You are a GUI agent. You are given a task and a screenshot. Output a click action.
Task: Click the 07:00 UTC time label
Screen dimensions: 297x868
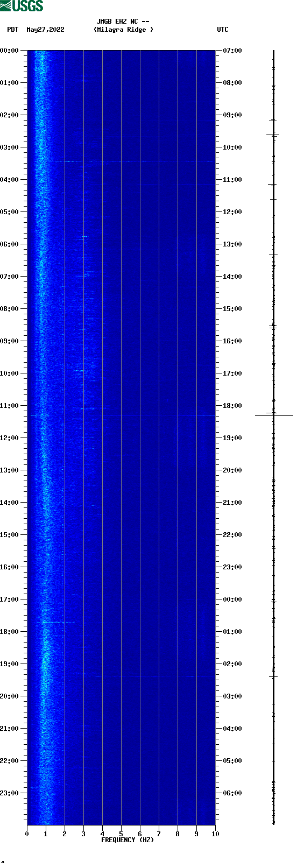(x=232, y=51)
